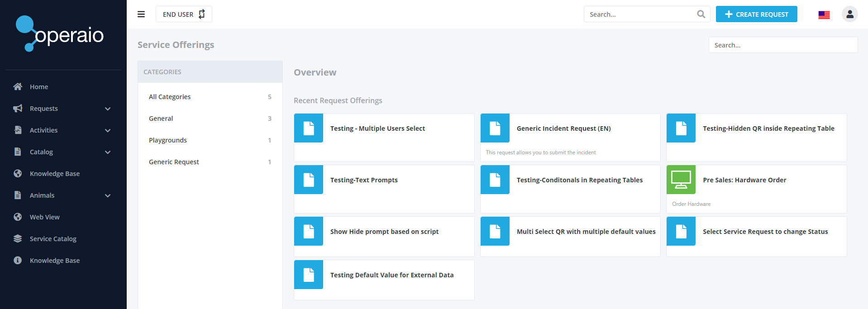Click the hamburger menu icon
Viewport: 868px width, 309px height.
(141, 14)
